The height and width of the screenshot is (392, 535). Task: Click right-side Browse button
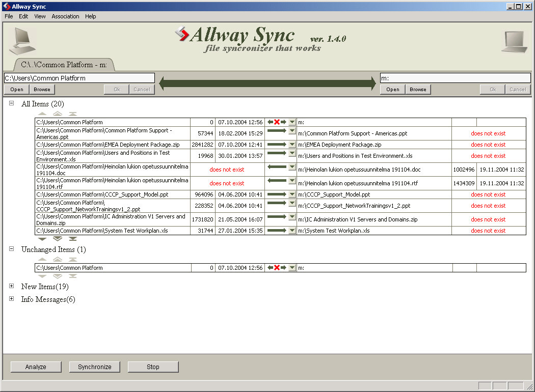[418, 89]
